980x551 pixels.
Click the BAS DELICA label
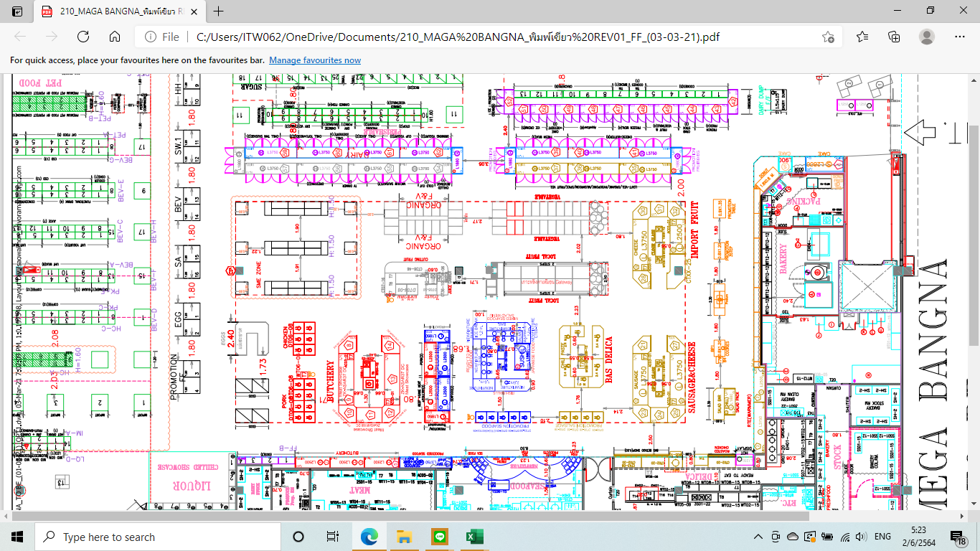tap(608, 361)
